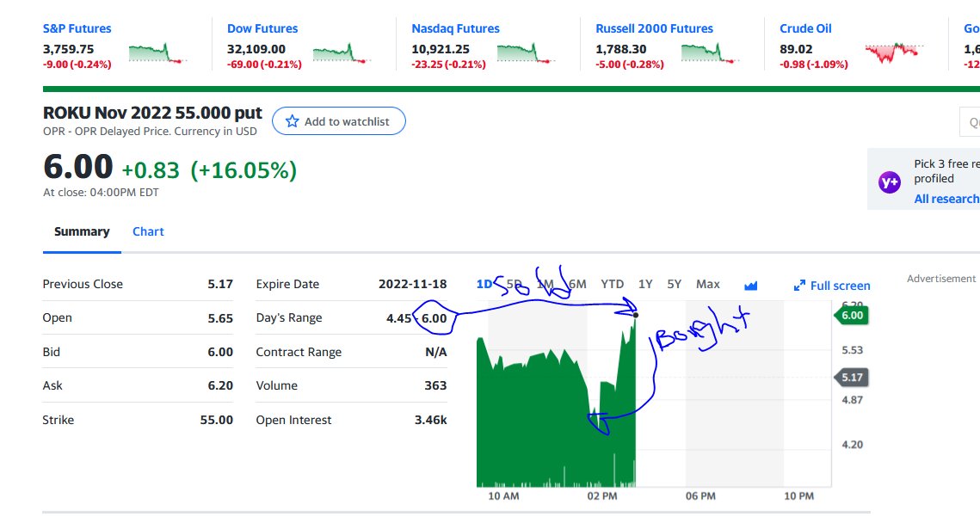Click the chart type area icon
980x523 pixels.
click(x=750, y=285)
